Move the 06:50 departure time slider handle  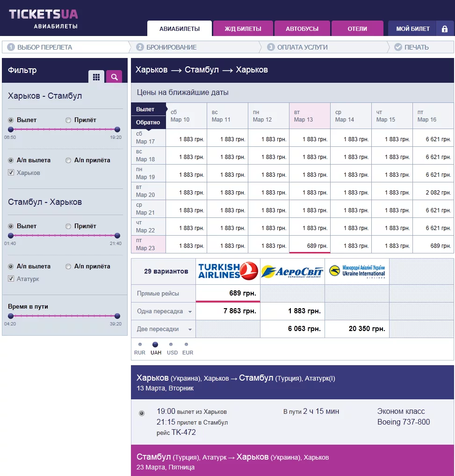point(11,130)
